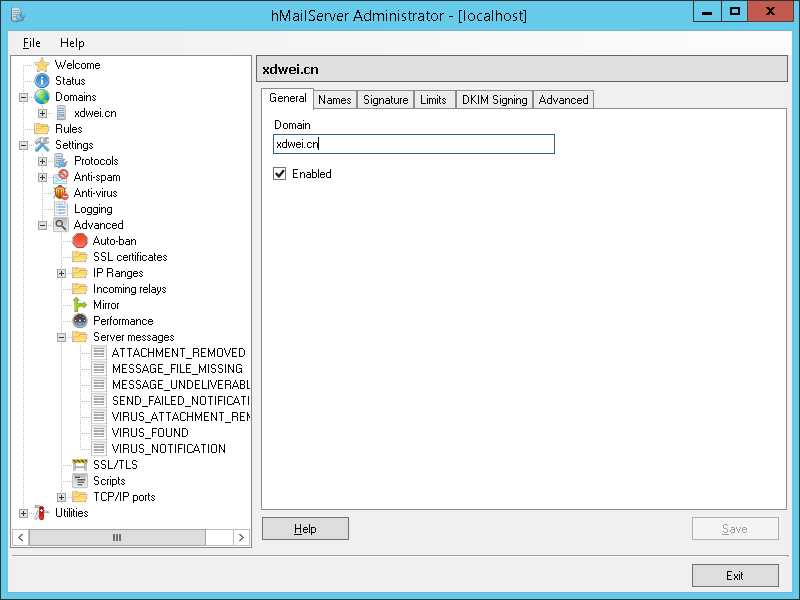Viewport: 800px width, 600px height.
Task: Switch to the DKIM Signing tab
Action: coord(494,99)
